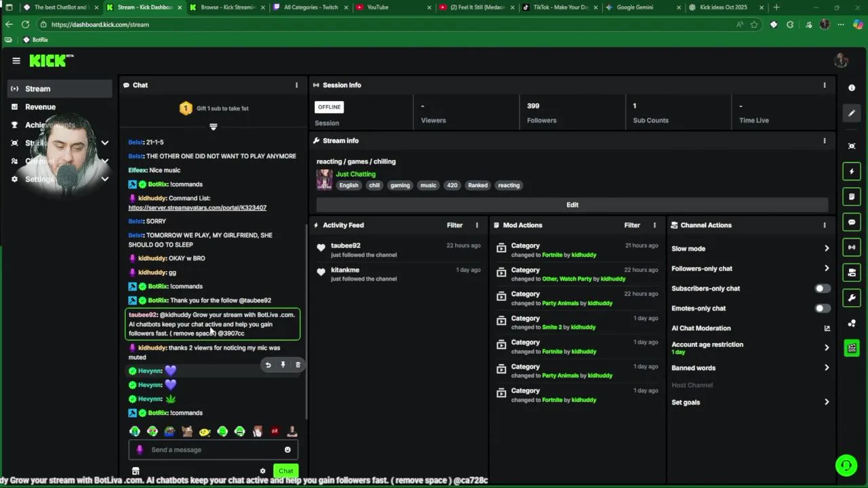The image size is (868, 488).
Task: Toggle Emotes-only chat switch
Action: click(822, 308)
